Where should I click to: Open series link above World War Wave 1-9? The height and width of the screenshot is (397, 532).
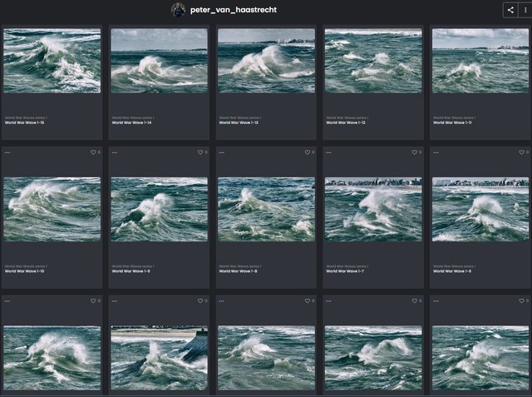(133, 266)
